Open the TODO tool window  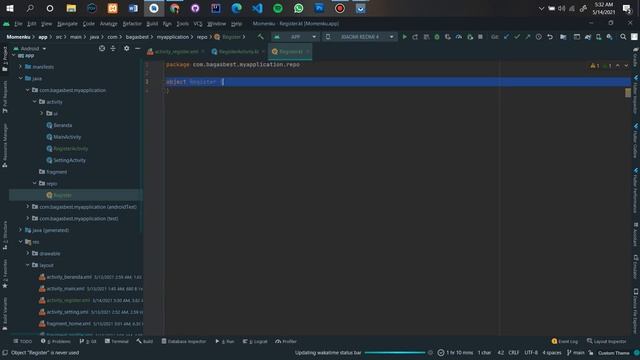pyautogui.click(x=22, y=341)
